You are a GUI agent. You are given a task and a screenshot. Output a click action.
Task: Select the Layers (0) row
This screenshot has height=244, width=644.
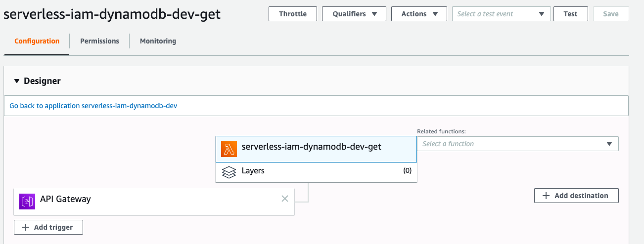coord(317,172)
